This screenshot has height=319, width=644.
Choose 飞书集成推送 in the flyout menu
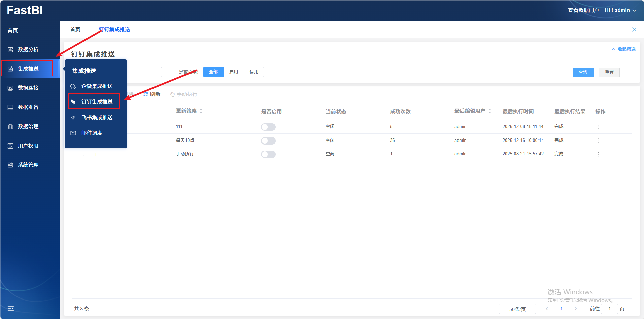tap(97, 118)
